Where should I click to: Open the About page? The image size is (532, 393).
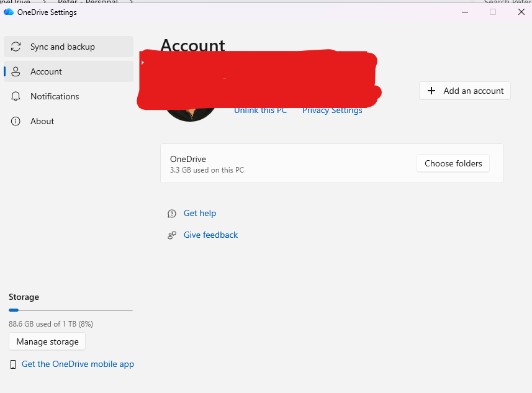[68, 121]
